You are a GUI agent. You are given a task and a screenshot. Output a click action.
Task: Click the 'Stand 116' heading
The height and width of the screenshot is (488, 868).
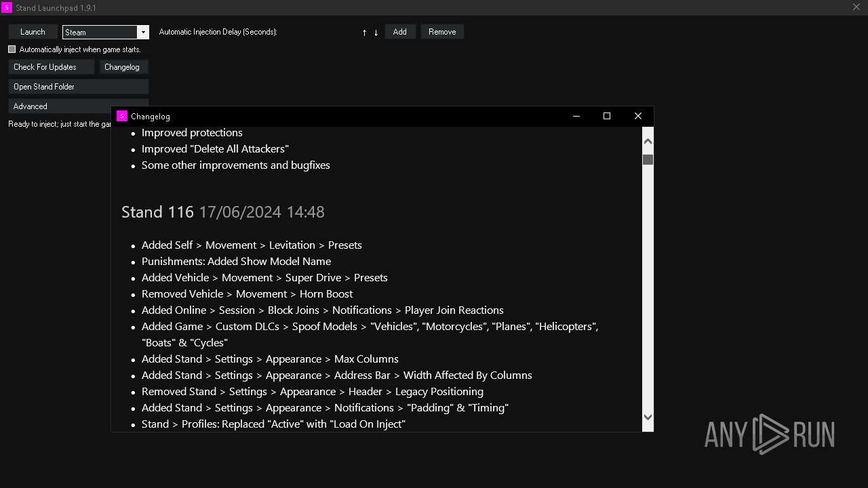point(157,212)
